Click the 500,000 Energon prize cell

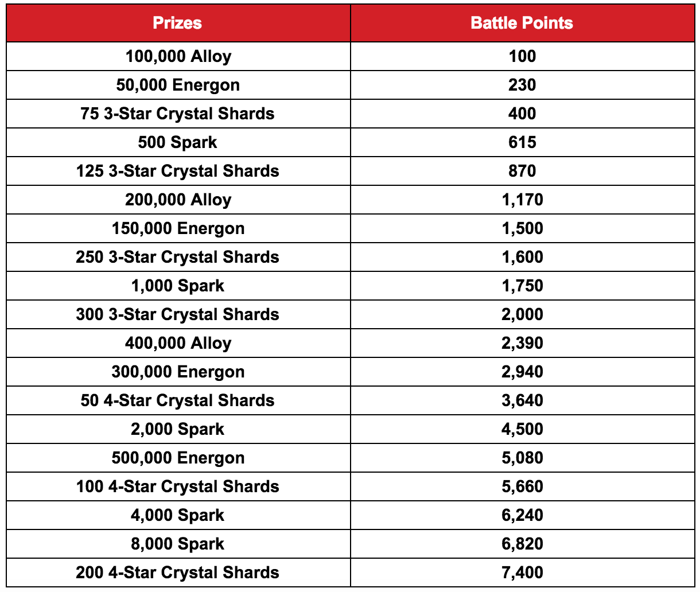[x=178, y=458]
